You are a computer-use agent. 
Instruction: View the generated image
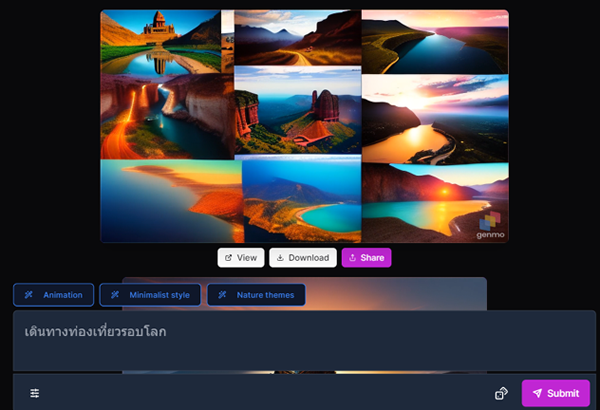[x=241, y=258]
